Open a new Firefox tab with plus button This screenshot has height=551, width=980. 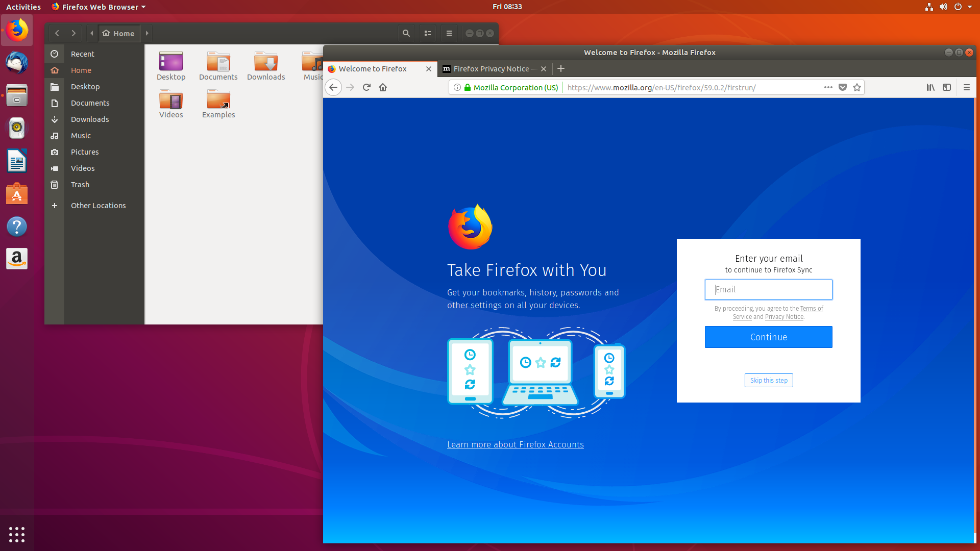pos(561,68)
